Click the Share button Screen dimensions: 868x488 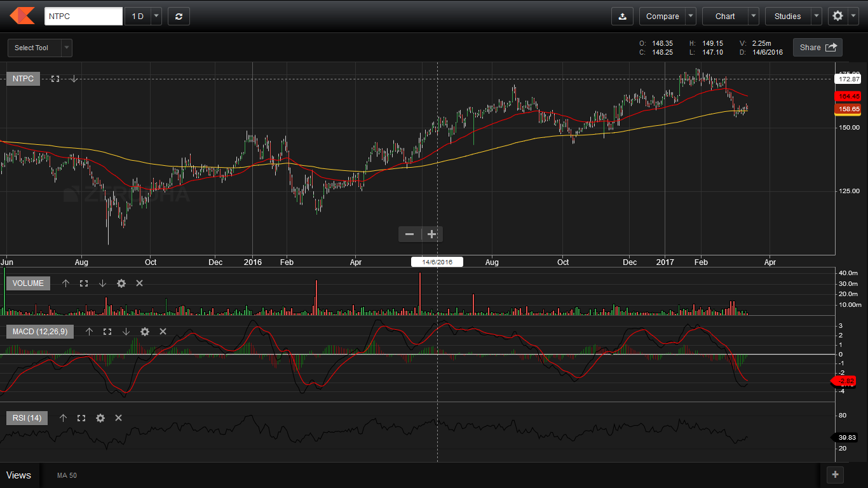[818, 47]
